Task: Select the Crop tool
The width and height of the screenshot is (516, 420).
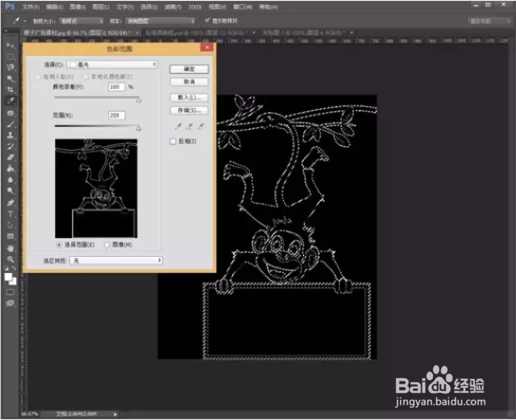Action: point(10,90)
